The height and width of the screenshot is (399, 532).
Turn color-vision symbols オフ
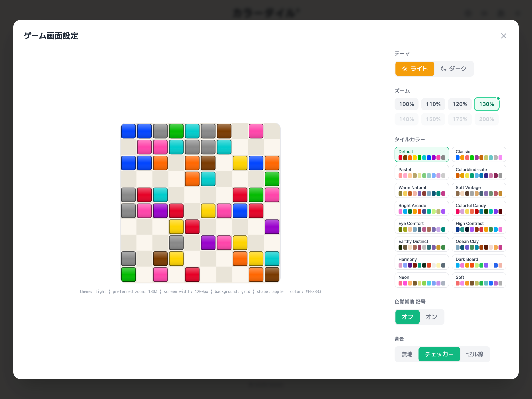(407, 317)
